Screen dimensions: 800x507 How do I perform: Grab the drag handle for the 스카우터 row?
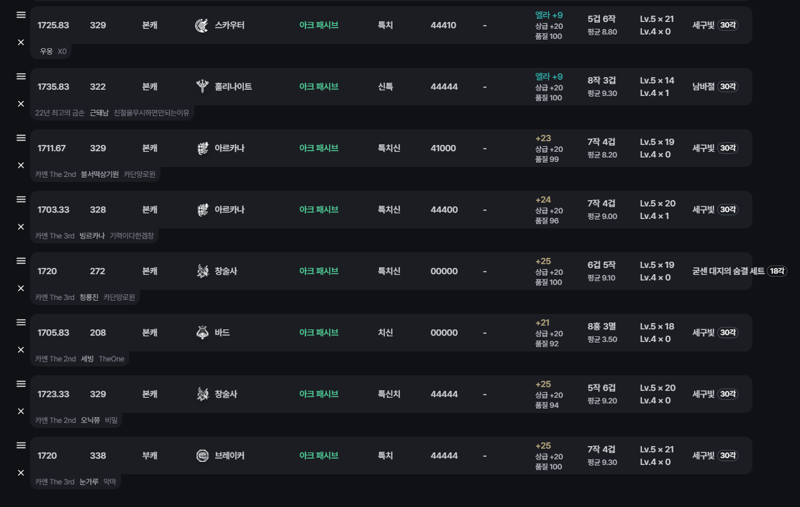click(x=21, y=15)
